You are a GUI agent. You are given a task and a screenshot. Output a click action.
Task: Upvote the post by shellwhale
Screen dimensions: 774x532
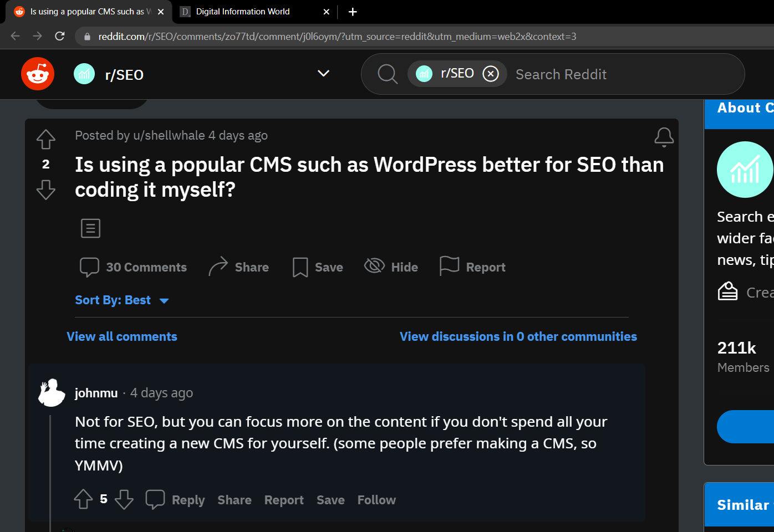tap(46, 139)
